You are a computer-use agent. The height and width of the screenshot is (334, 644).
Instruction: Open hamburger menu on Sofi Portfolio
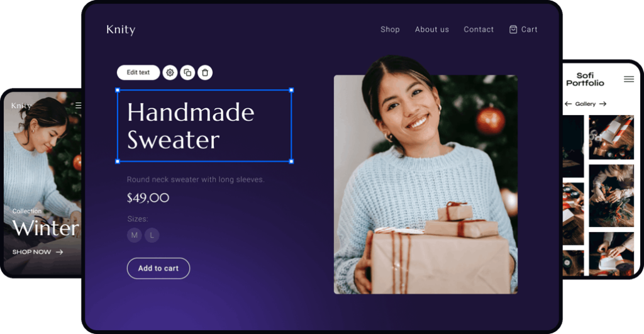pyautogui.click(x=628, y=79)
